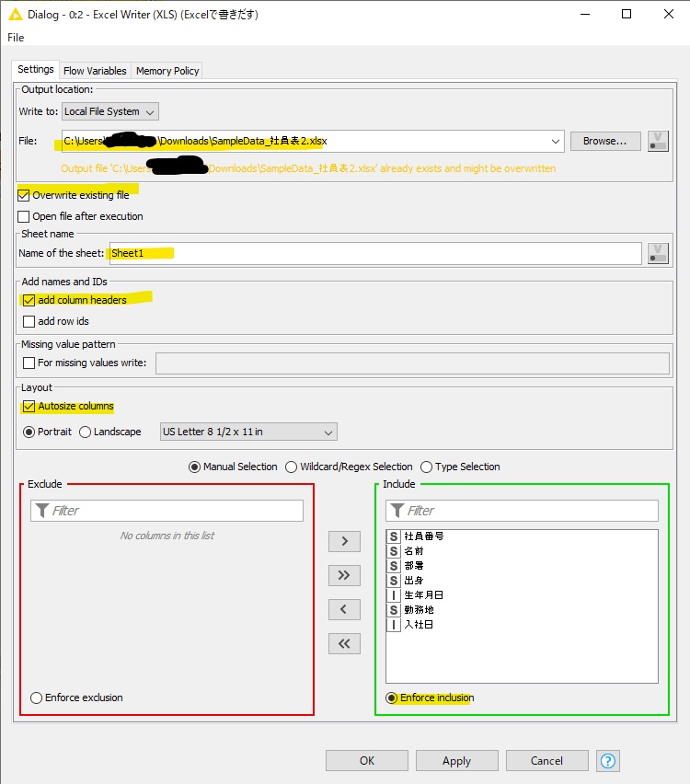The width and height of the screenshot is (690, 784).
Task: Click the flow variable icon beside sheet name
Action: click(658, 253)
